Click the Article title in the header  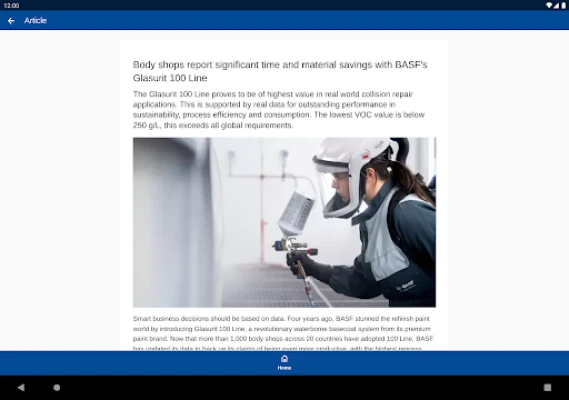pyautogui.click(x=35, y=21)
